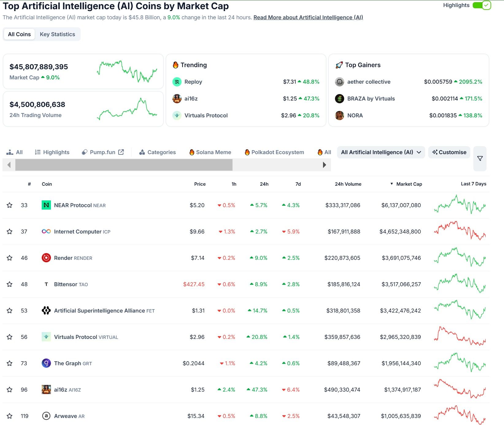Image resolution: width=504 pixels, height=425 pixels.
Task: Select Polkadot Ecosystem tab
Action: point(275,152)
